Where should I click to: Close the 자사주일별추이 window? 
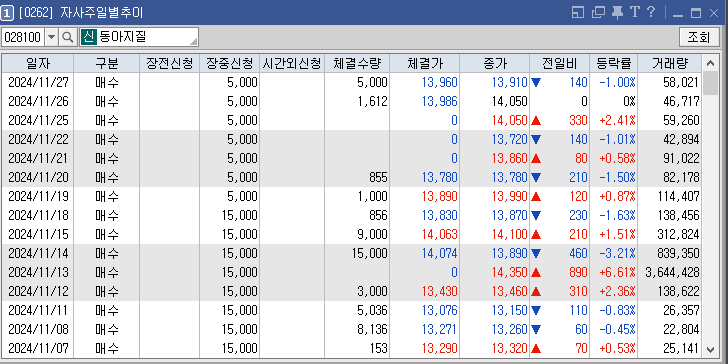(x=714, y=13)
